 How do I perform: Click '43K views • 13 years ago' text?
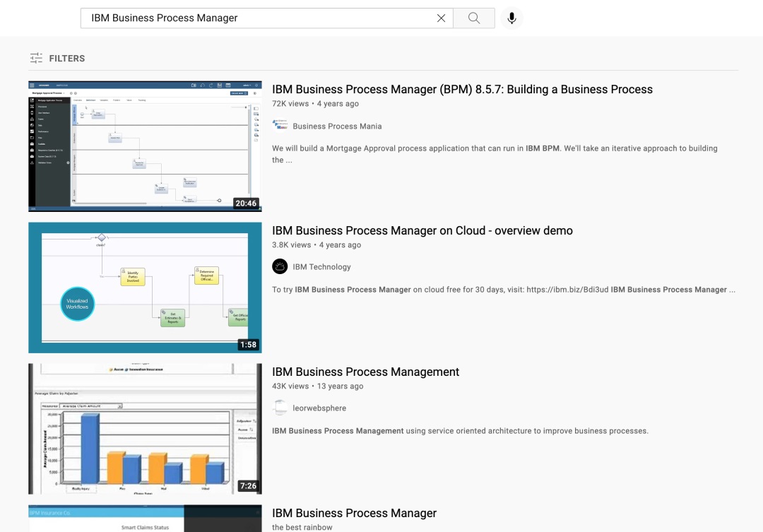tap(318, 386)
